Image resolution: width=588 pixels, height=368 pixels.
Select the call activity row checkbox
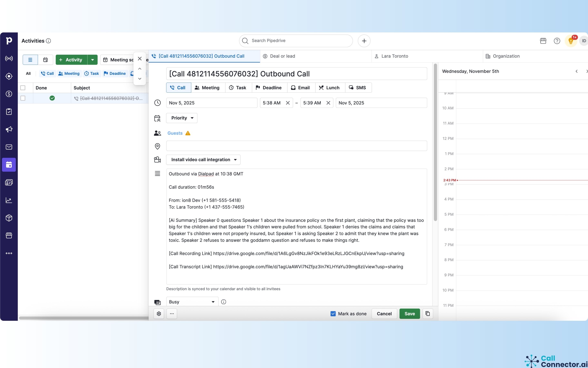(23, 98)
